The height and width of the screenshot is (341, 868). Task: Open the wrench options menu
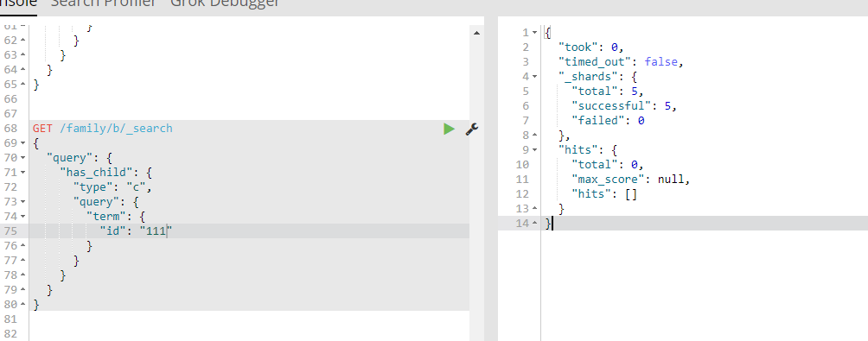click(472, 129)
